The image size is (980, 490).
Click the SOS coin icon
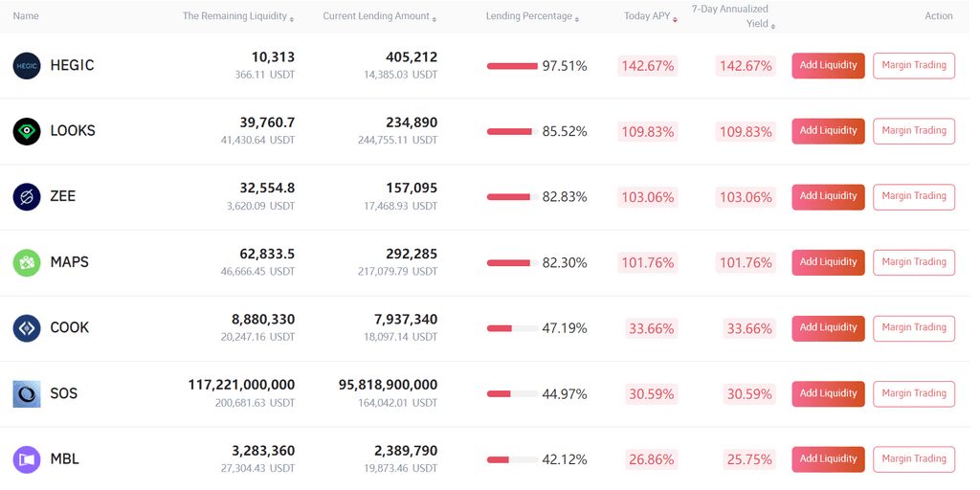click(27, 393)
